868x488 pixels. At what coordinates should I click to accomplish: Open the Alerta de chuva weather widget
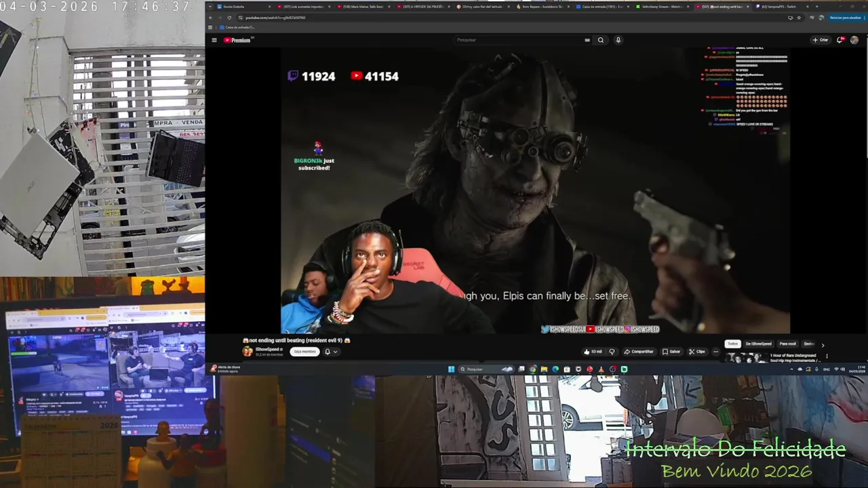coord(225,369)
